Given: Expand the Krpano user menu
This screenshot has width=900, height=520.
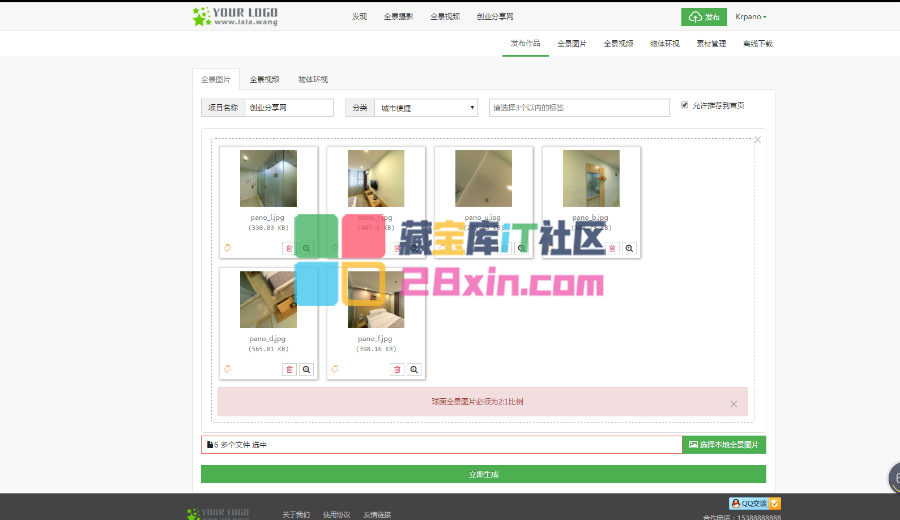Looking at the screenshot, I should (x=750, y=17).
